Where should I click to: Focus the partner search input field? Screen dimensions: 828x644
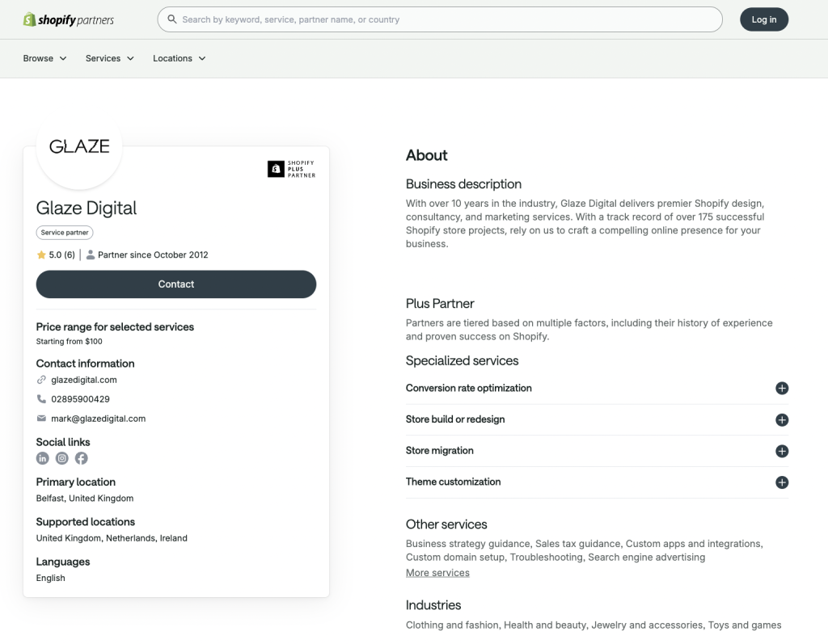[440, 19]
